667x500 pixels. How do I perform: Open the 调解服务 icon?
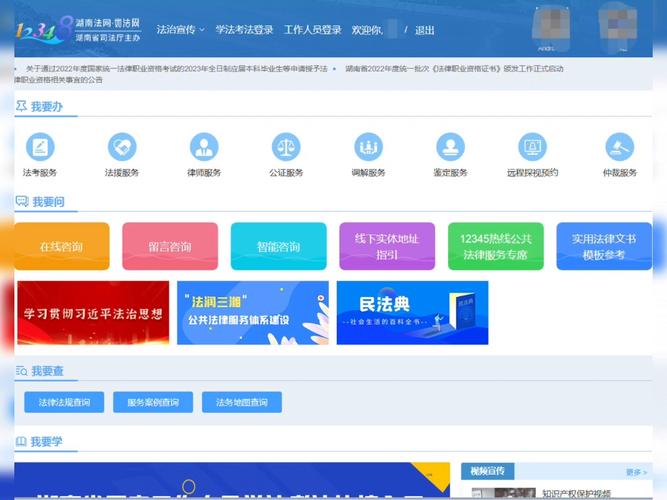(x=368, y=148)
